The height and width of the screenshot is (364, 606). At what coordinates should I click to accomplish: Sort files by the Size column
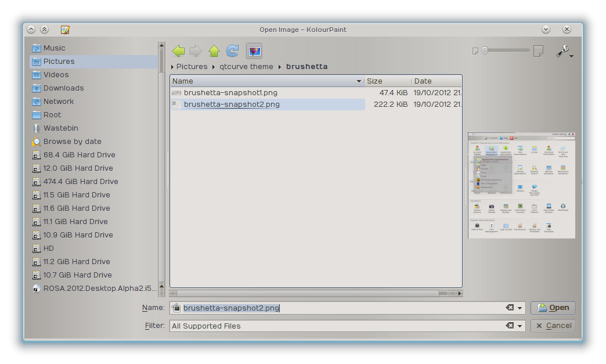pyautogui.click(x=388, y=81)
